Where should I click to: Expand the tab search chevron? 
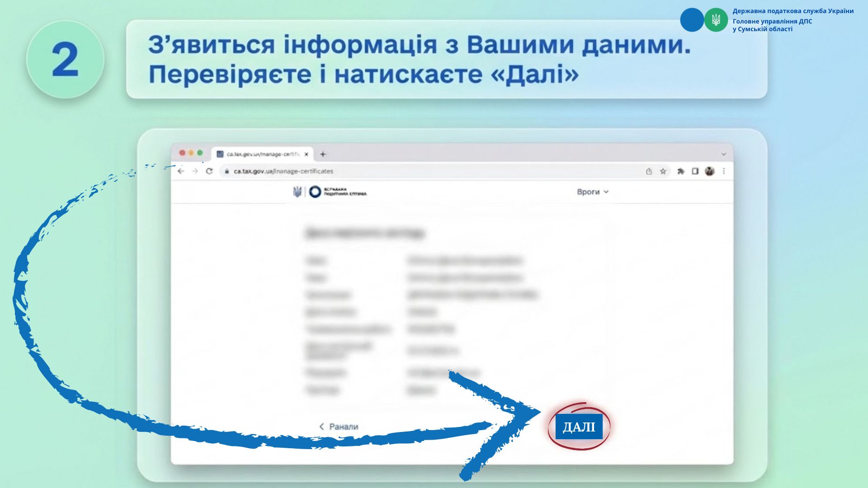(723, 154)
